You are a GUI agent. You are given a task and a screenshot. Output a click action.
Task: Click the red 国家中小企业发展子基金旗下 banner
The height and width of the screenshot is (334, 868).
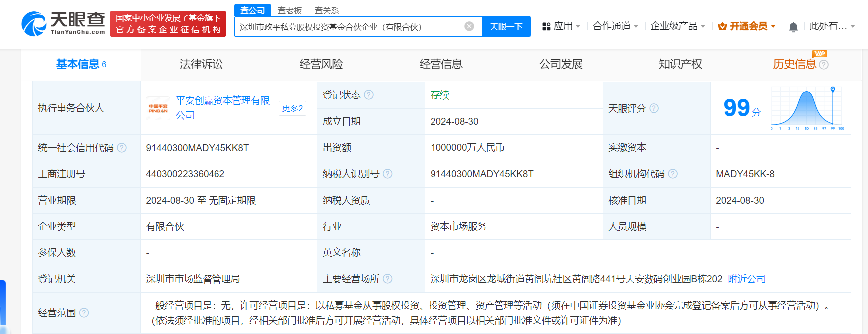point(168,24)
